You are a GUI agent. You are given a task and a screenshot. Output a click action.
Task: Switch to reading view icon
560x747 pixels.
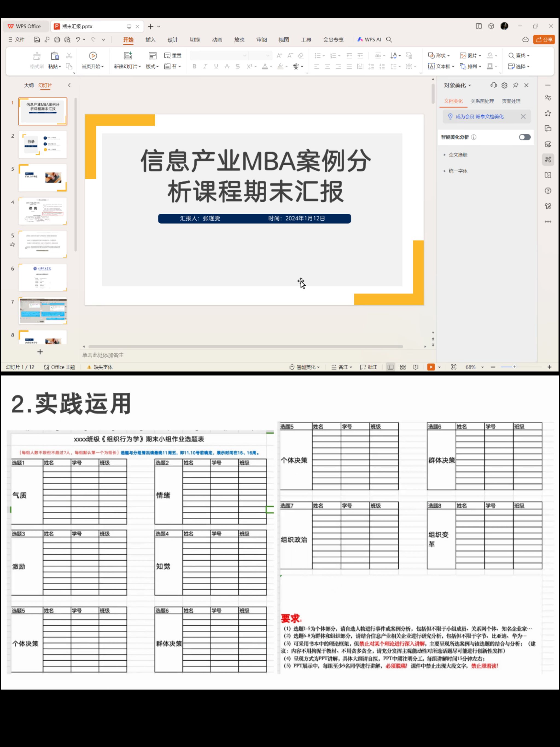tap(416, 367)
